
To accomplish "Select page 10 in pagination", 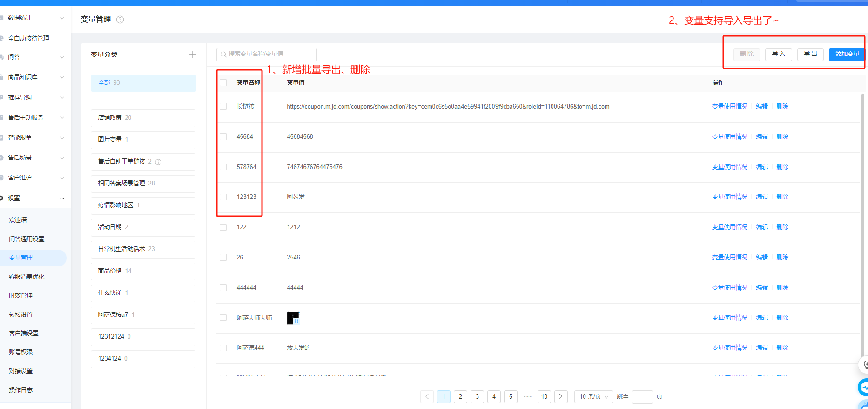I will (544, 397).
